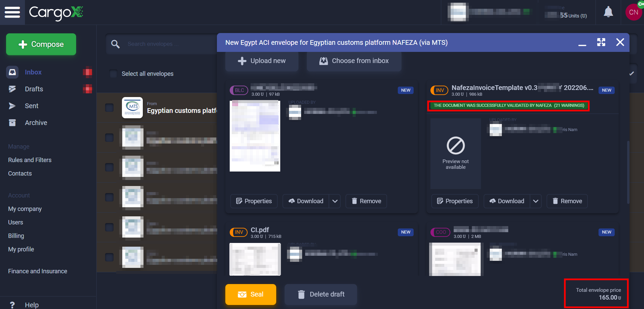The height and width of the screenshot is (309, 644).
Task: Download the BLC document
Action: point(306,201)
